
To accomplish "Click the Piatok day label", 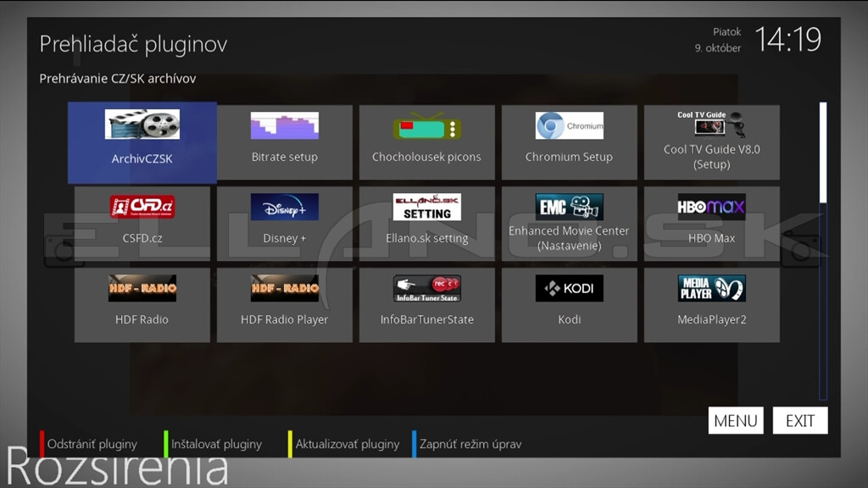I will pos(726,32).
